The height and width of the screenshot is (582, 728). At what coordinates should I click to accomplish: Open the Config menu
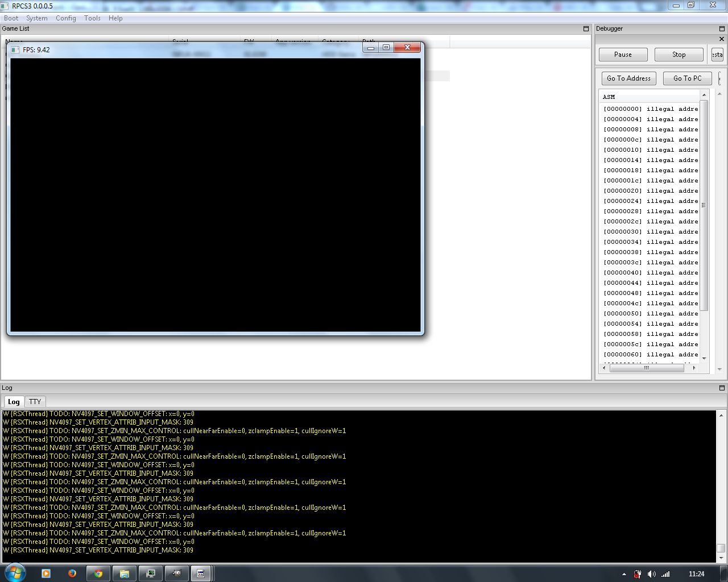tap(65, 18)
